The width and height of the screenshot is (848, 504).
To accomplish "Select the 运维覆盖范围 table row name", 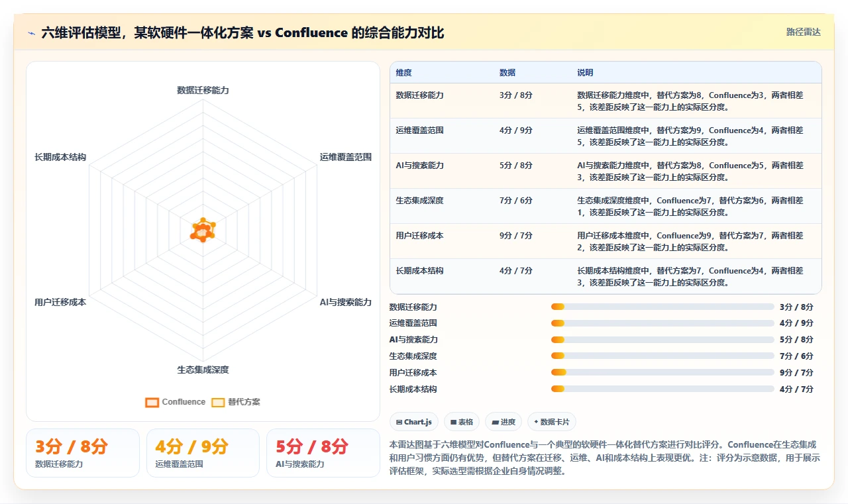I will tap(420, 130).
